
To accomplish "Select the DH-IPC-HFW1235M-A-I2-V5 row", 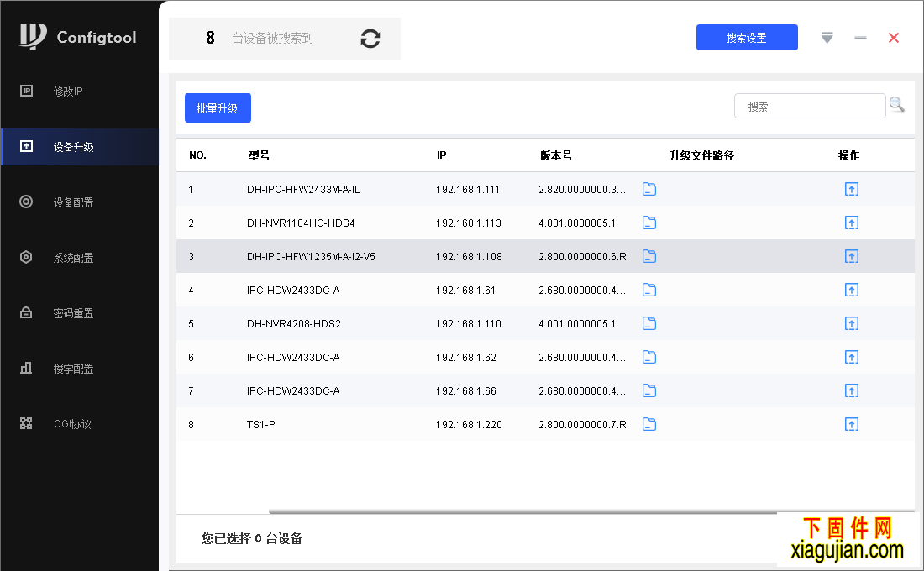I will point(545,256).
